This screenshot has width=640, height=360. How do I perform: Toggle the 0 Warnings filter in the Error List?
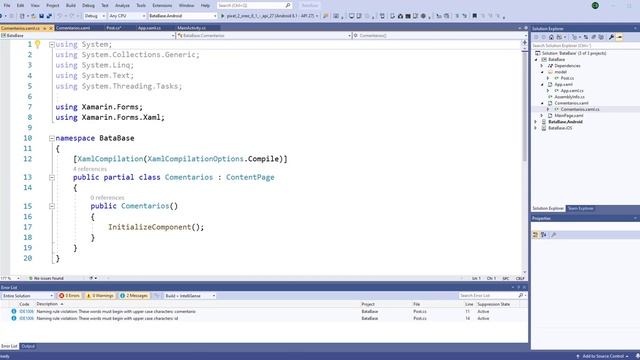click(x=100, y=296)
